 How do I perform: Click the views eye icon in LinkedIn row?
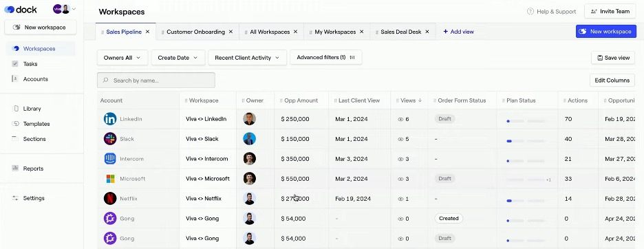coord(400,119)
